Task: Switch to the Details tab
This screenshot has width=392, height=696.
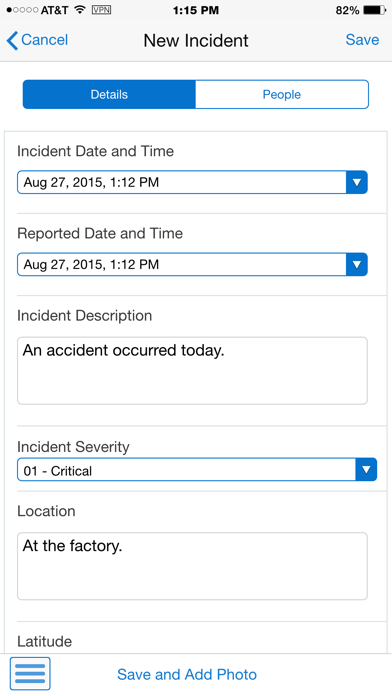Action: point(109,94)
